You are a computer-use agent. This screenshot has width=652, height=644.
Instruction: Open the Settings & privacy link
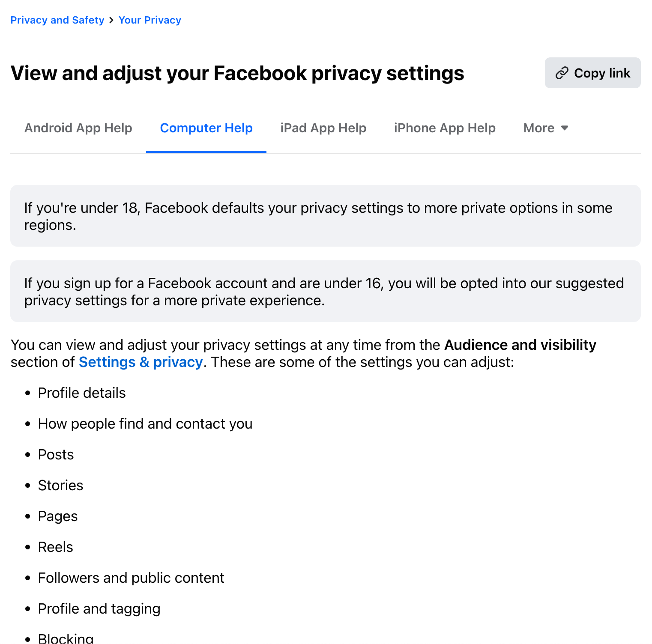[x=141, y=362]
